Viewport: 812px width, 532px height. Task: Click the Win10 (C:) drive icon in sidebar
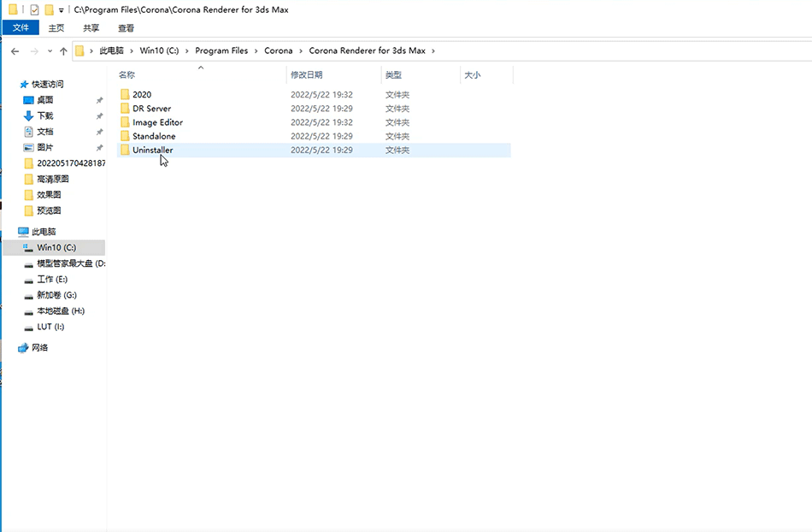pos(28,247)
